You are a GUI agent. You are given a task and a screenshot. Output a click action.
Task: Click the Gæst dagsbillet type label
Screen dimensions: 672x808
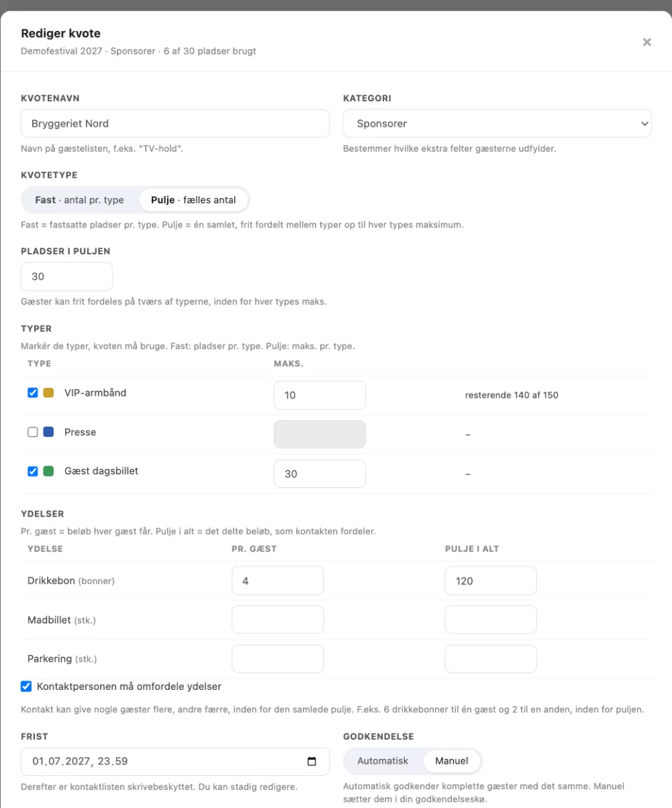[101, 471]
